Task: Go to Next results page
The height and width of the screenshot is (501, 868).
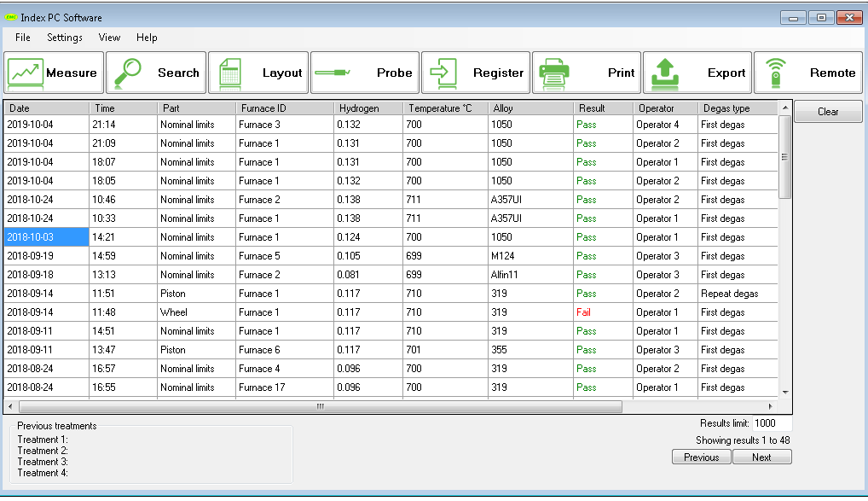Action: pos(761,457)
